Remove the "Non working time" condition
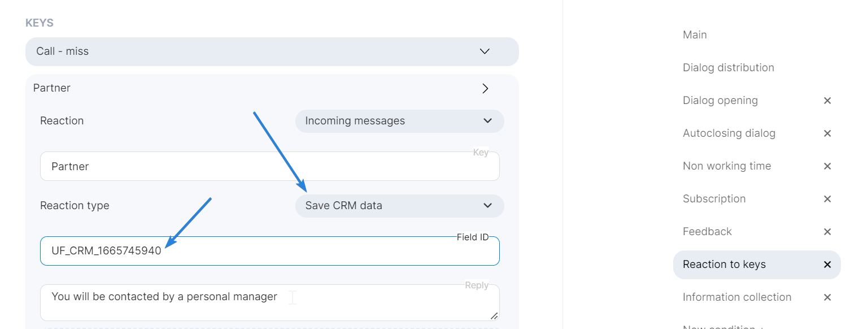 tap(827, 166)
